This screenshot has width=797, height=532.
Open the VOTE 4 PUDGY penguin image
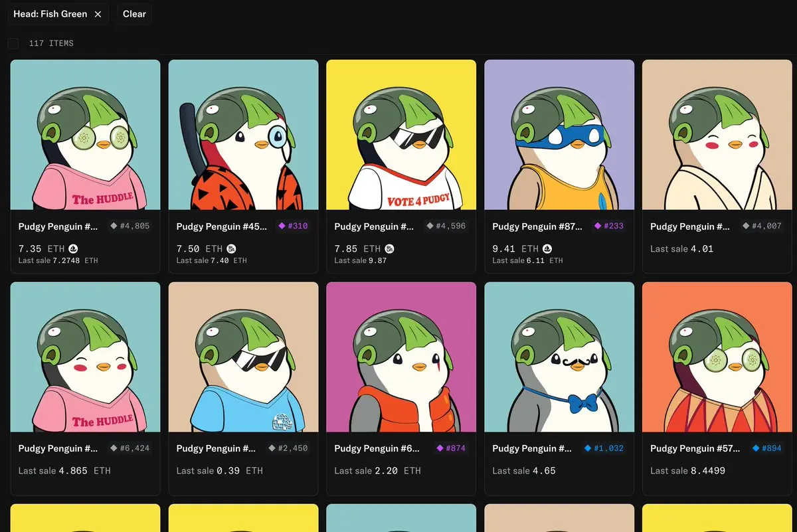click(x=401, y=135)
